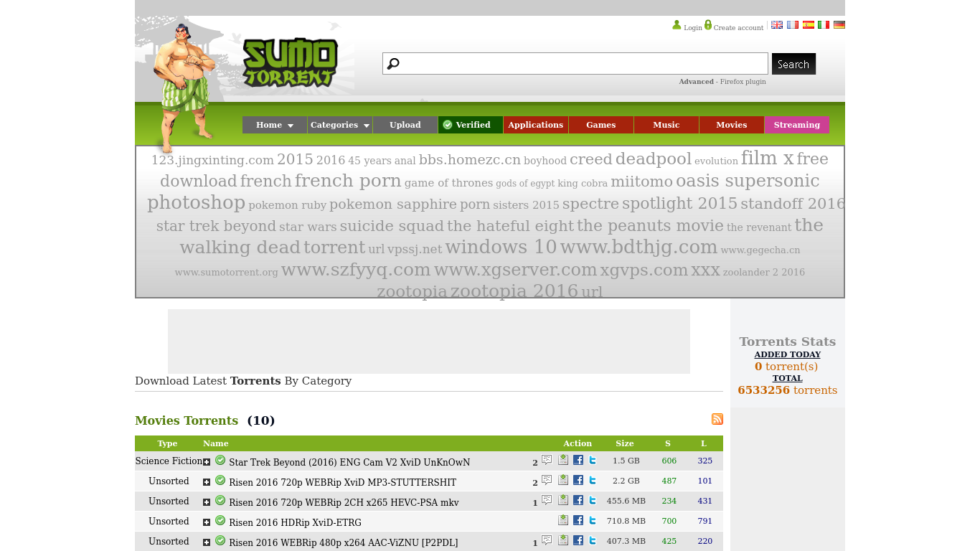Open Risen 2016 HDRip XviD-ETRG torrent

[295, 522]
